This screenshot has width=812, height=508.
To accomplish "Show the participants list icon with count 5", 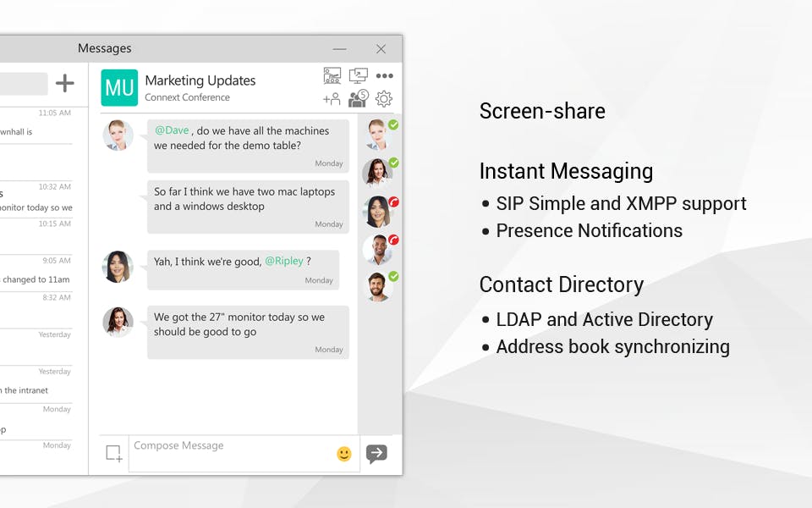I will (359, 98).
